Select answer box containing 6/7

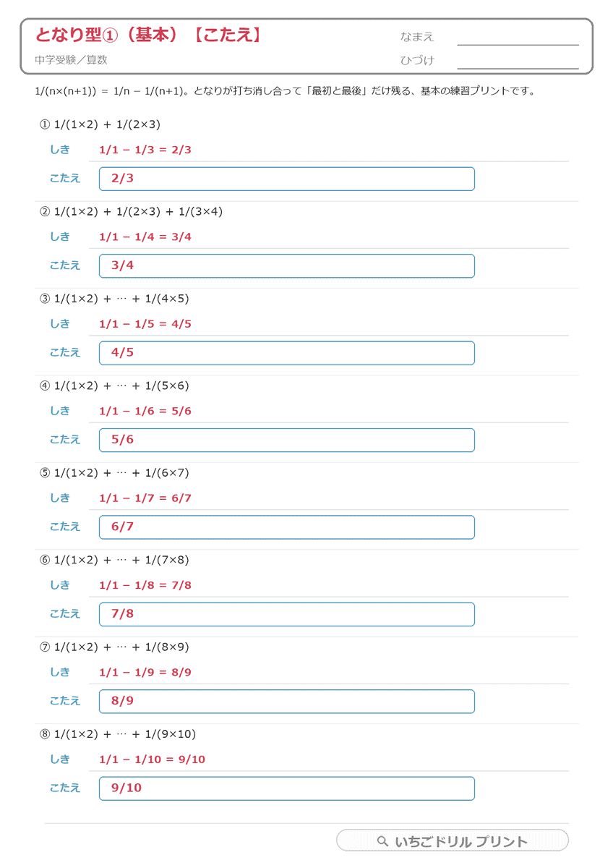287,527
